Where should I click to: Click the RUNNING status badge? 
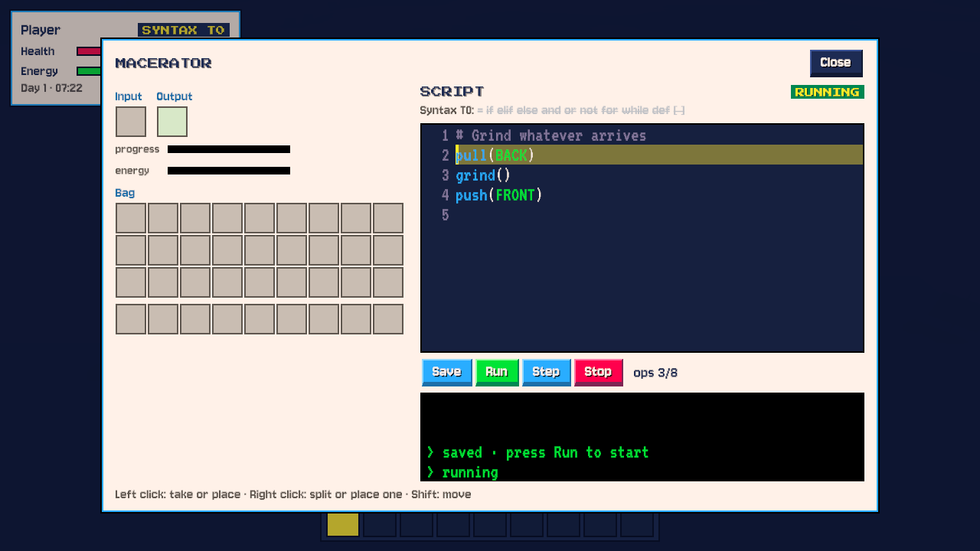tap(827, 92)
